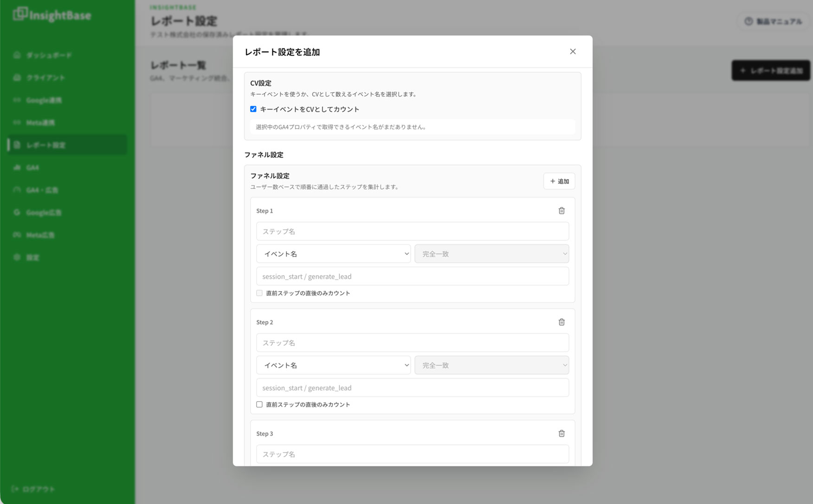
Task: Open GA4 sidebar menu item
Action: [67, 167]
